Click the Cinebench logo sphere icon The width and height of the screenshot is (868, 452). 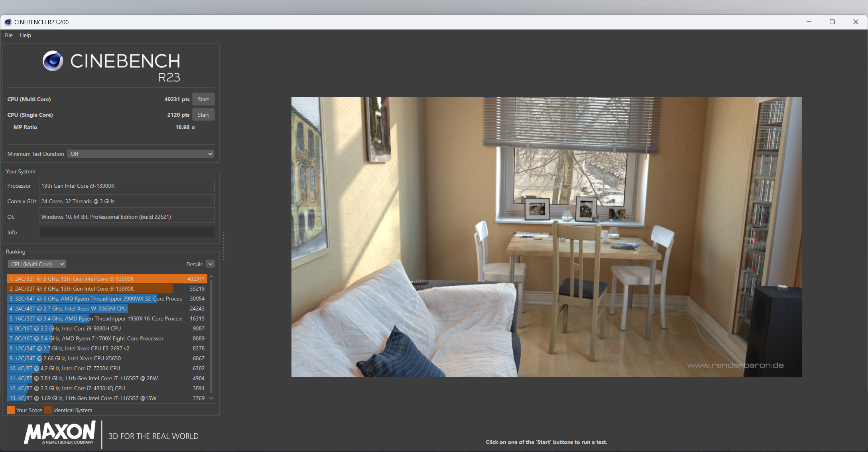point(53,61)
